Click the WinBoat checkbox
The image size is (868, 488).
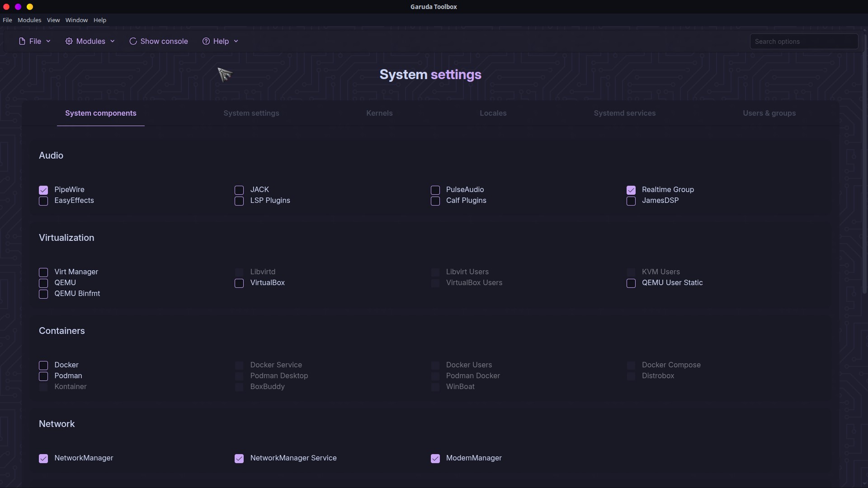[435, 387]
